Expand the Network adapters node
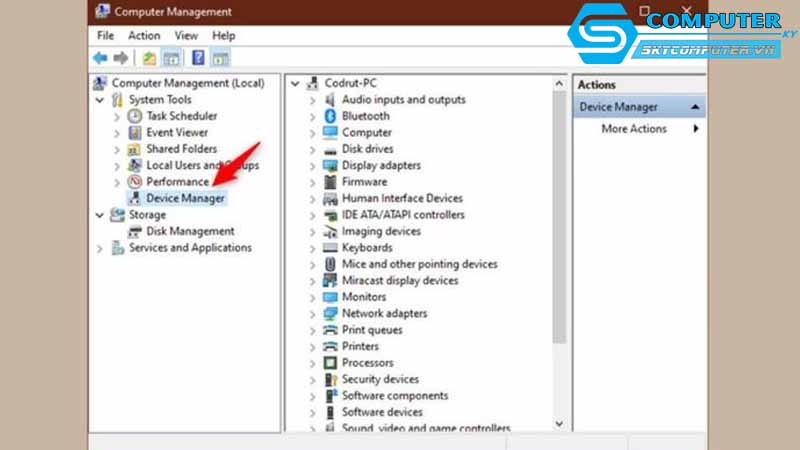The width and height of the screenshot is (800, 450). pyautogui.click(x=312, y=314)
